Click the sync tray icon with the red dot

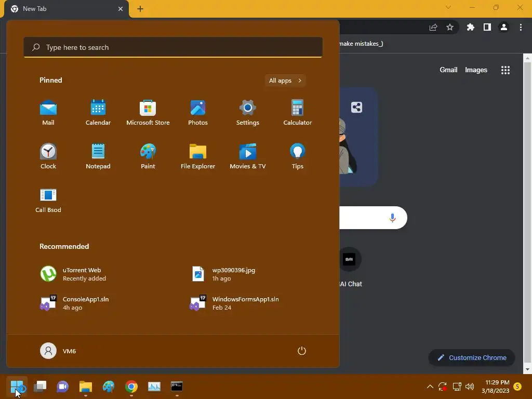tap(443, 387)
